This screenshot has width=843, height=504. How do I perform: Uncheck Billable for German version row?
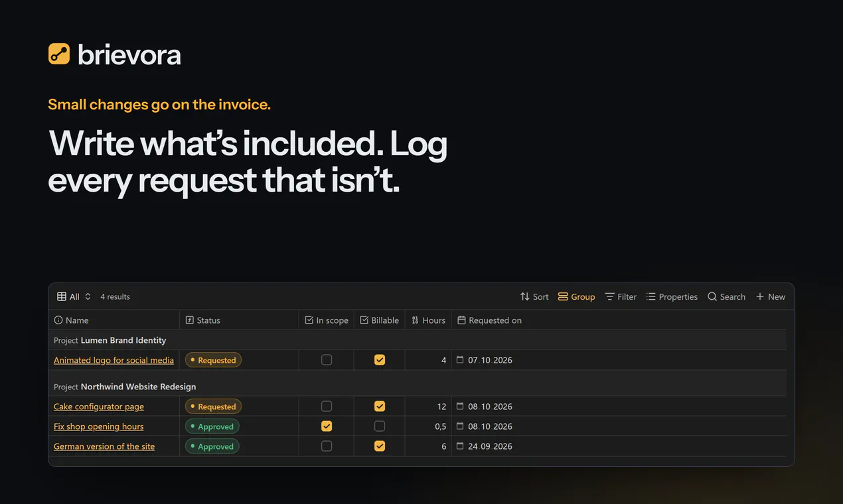tap(380, 446)
